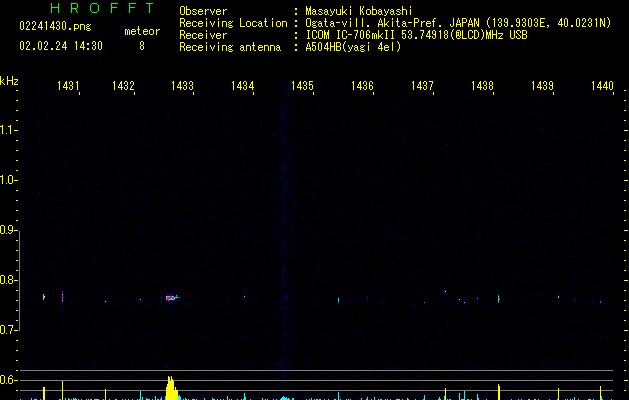
Task: Click time axis marker 1435
Action: click(x=302, y=86)
